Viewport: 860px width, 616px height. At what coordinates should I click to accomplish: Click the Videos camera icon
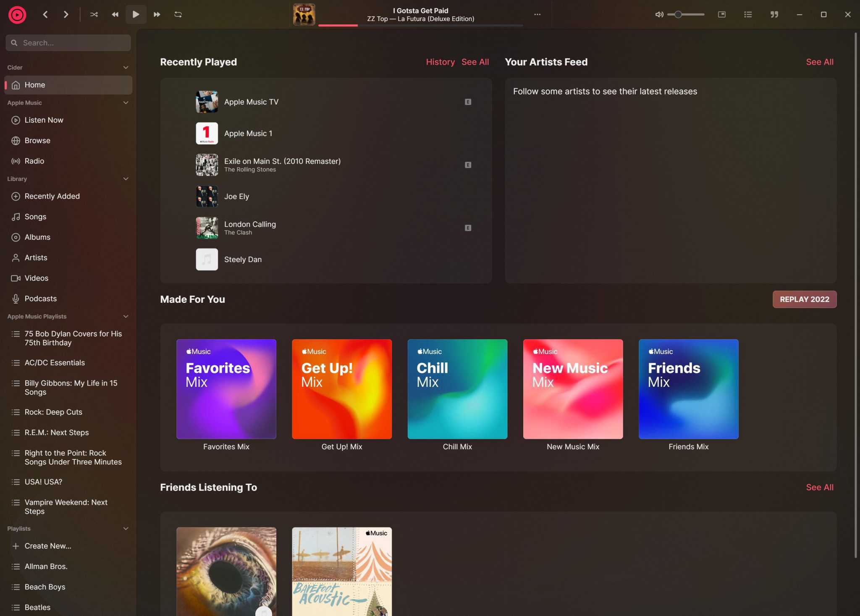point(16,278)
